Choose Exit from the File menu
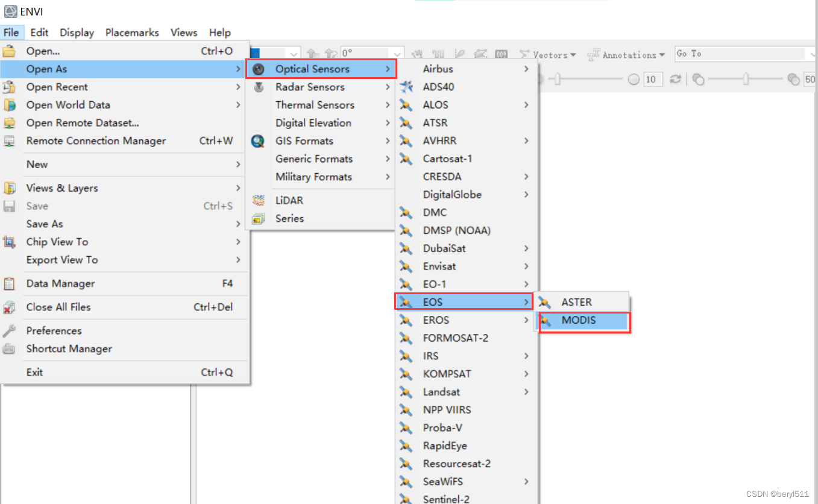Screen dimensions: 818x504 [x=125, y=373]
